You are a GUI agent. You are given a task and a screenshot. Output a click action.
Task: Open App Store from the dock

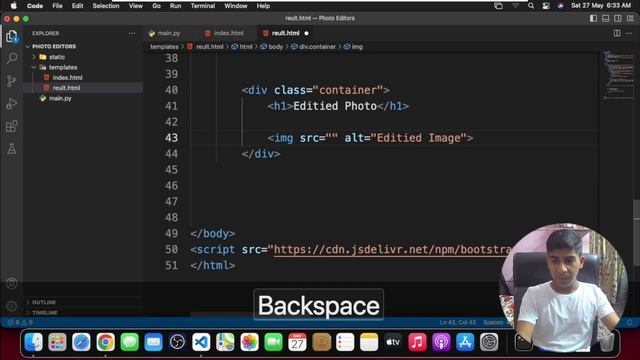click(465, 342)
